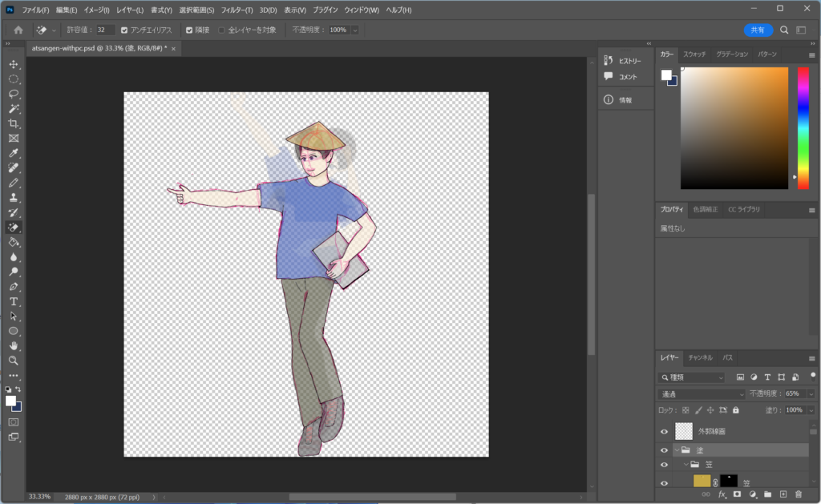Viewport: 821px width, 504px height.
Task: Collapse the 塗 group
Action: [677, 450]
